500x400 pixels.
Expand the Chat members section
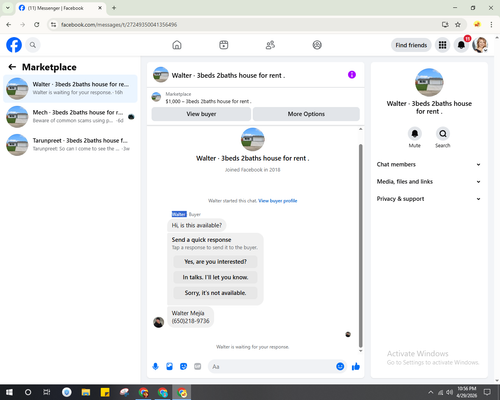click(x=429, y=164)
